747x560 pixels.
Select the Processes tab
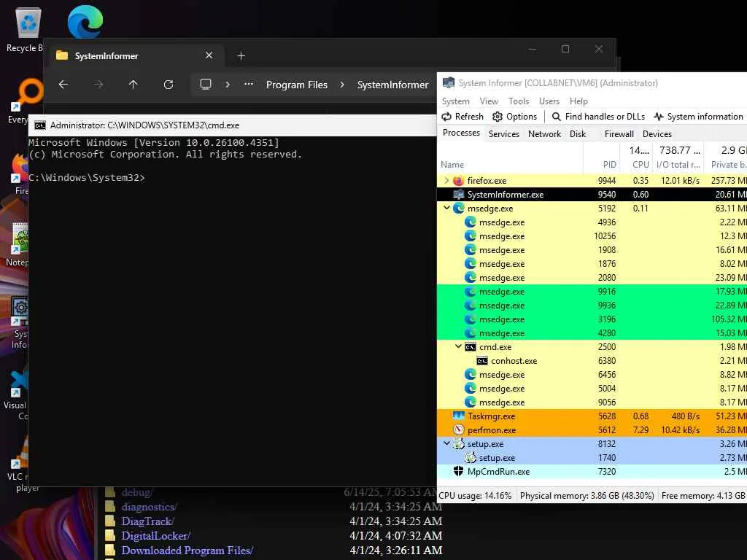pos(461,133)
